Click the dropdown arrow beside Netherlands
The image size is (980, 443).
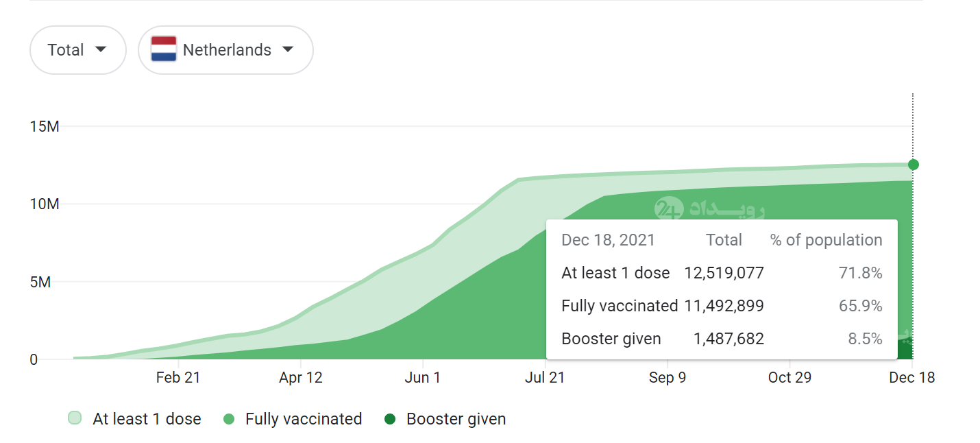pyautogui.click(x=288, y=49)
